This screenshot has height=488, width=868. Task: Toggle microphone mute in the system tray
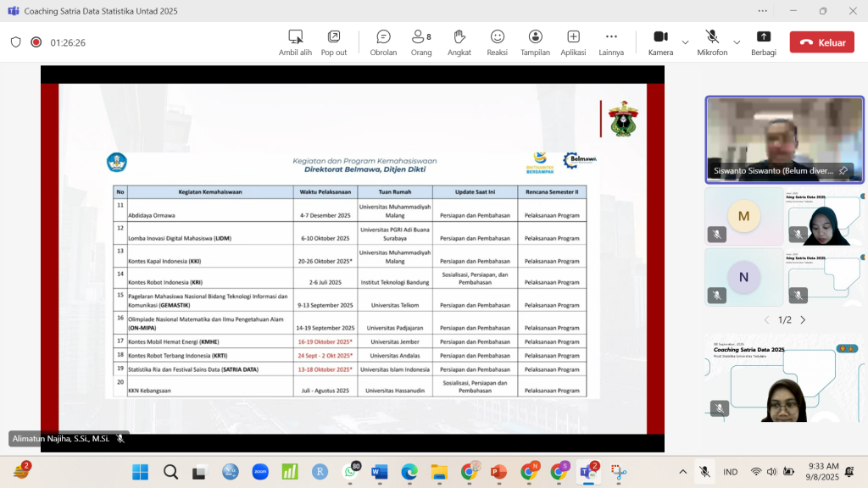click(x=704, y=472)
